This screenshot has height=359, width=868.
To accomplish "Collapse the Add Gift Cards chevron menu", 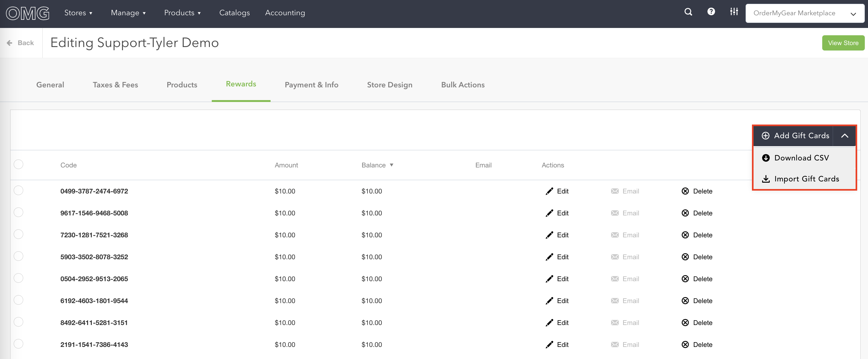I will tap(844, 136).
